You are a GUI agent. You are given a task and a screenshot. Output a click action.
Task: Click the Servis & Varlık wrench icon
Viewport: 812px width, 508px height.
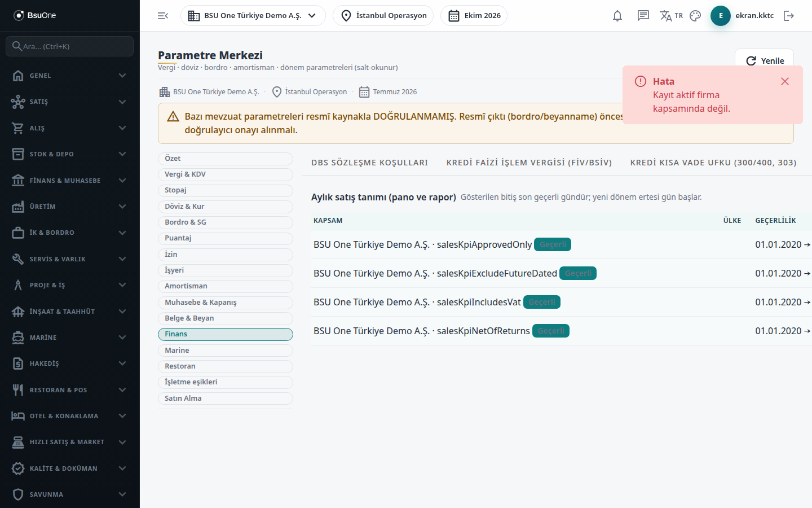[x=18, y=259]
